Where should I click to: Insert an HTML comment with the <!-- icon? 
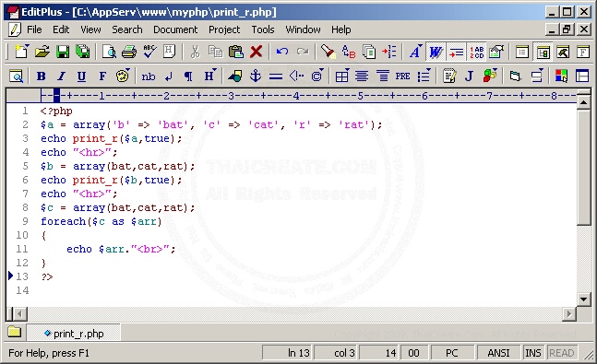pos(296,76)
